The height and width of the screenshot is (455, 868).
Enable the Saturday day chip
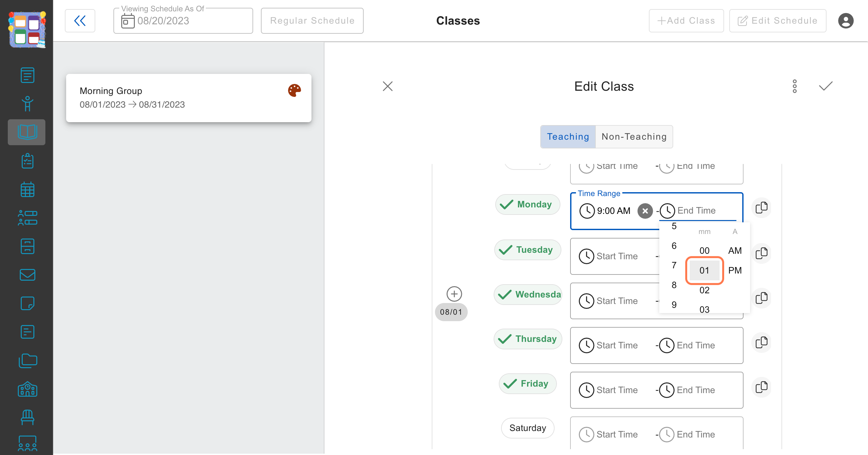click(527, 428)
